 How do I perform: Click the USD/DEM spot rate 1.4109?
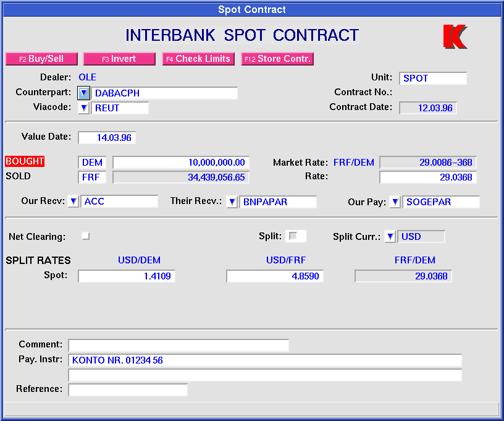pos(127,276)
